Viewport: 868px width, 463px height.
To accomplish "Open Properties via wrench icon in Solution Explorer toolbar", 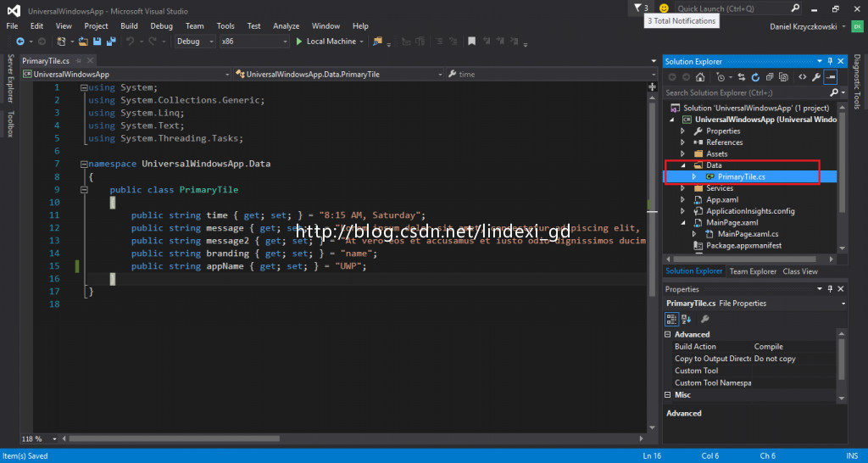I will click(816, 77).
